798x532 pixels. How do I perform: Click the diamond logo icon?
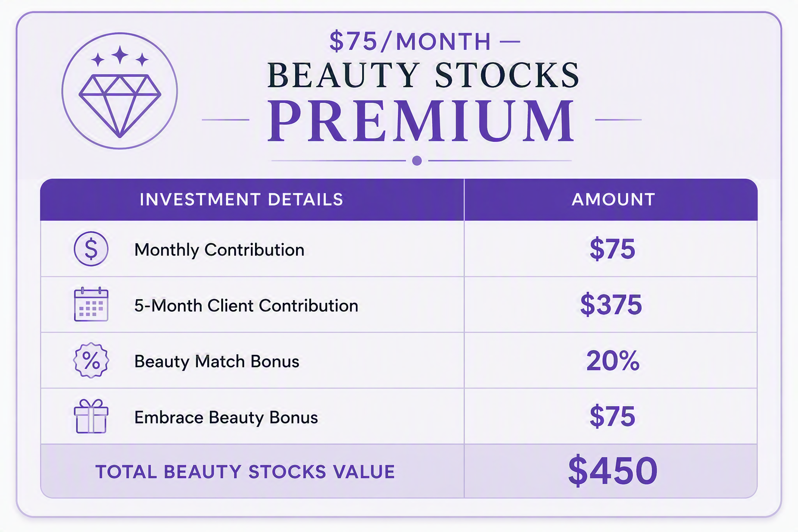pyautogui.click(x=119, y=91)
